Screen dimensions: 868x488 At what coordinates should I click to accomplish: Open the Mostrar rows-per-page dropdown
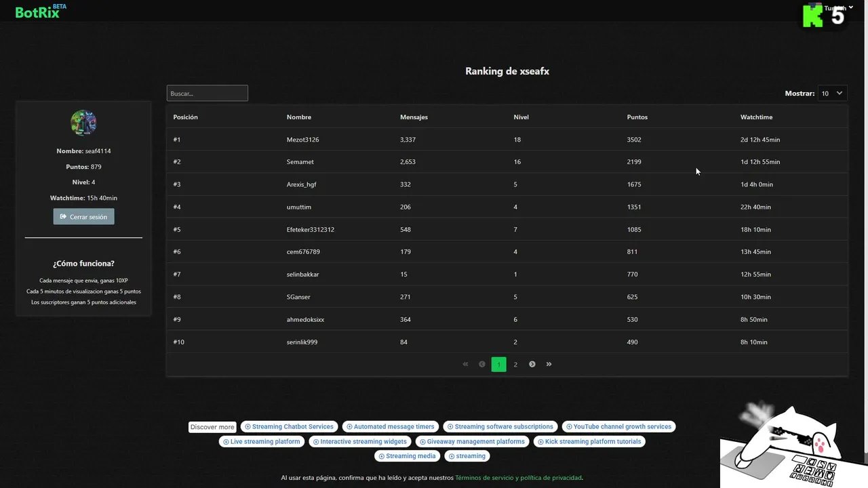point(832,93)
